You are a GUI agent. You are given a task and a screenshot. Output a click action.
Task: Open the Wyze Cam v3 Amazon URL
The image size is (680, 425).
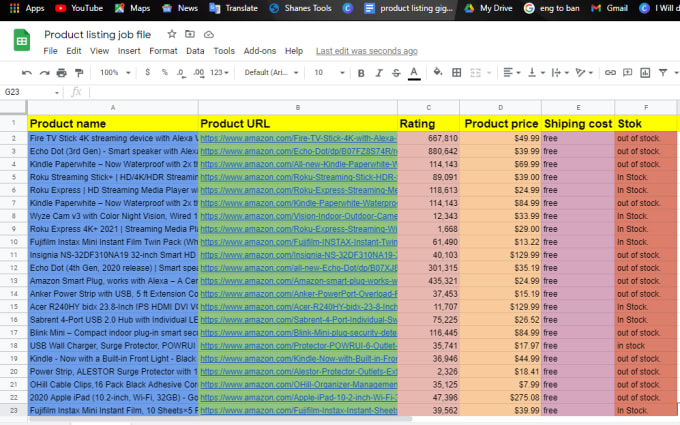tap(298, 216)
